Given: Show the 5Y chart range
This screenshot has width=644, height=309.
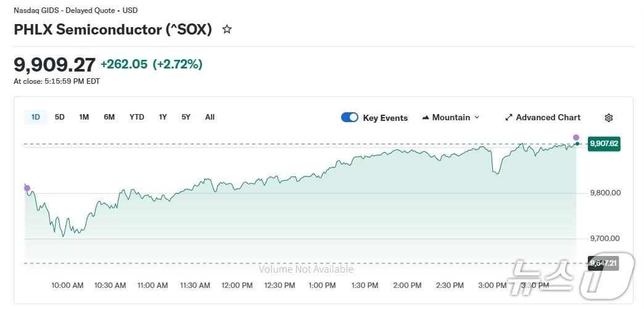Looking at the screenshot, I should pos(186,117).
